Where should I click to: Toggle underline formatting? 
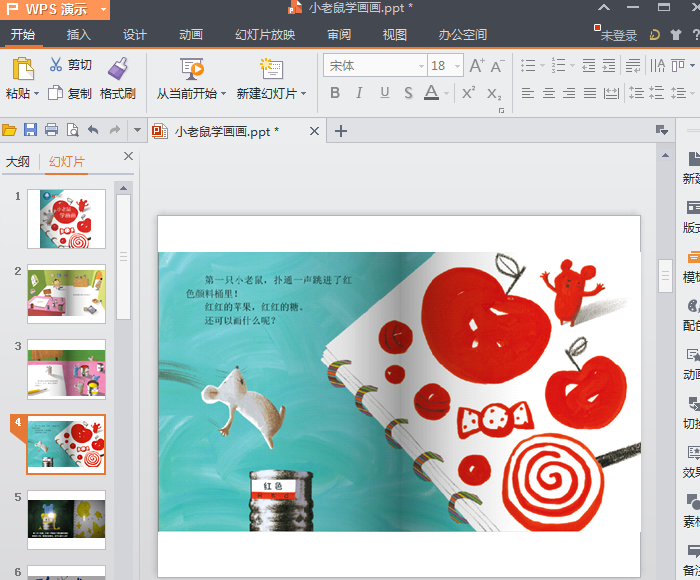pyautogui.click(x=385, y=93)
